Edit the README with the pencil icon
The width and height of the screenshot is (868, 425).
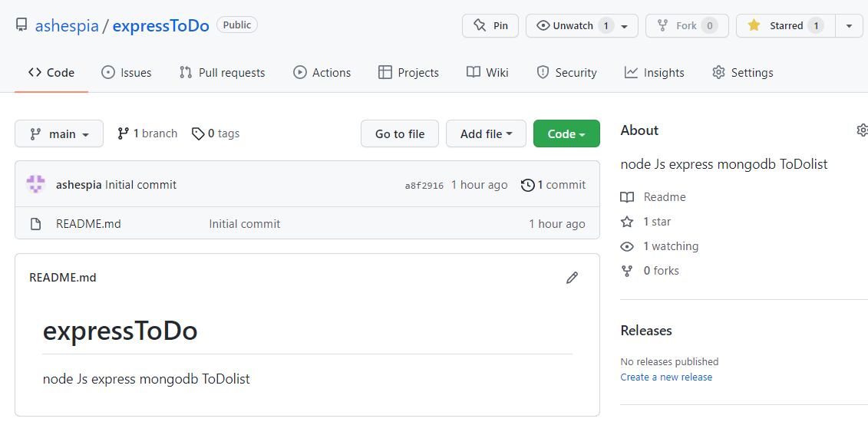coord(572,278)
